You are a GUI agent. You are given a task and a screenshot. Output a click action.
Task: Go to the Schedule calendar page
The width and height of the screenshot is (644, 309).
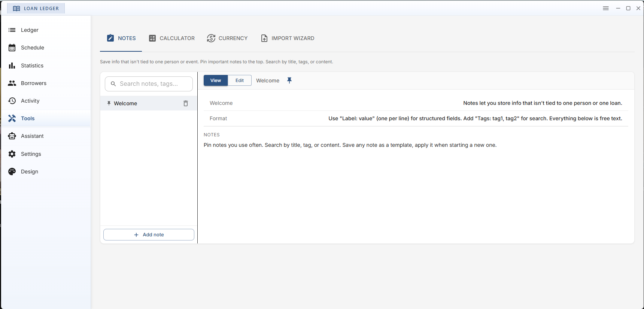(32, 48)
